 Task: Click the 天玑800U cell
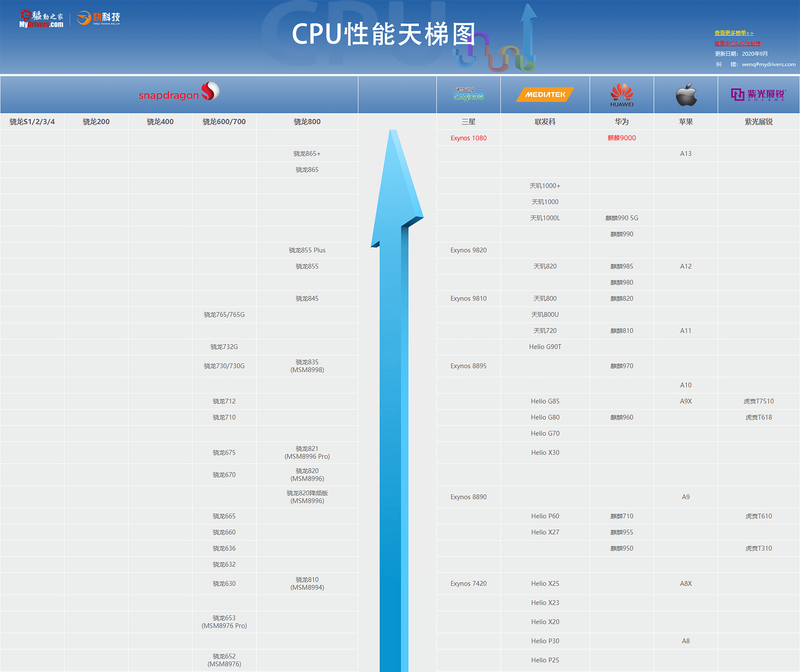(545, 315)
